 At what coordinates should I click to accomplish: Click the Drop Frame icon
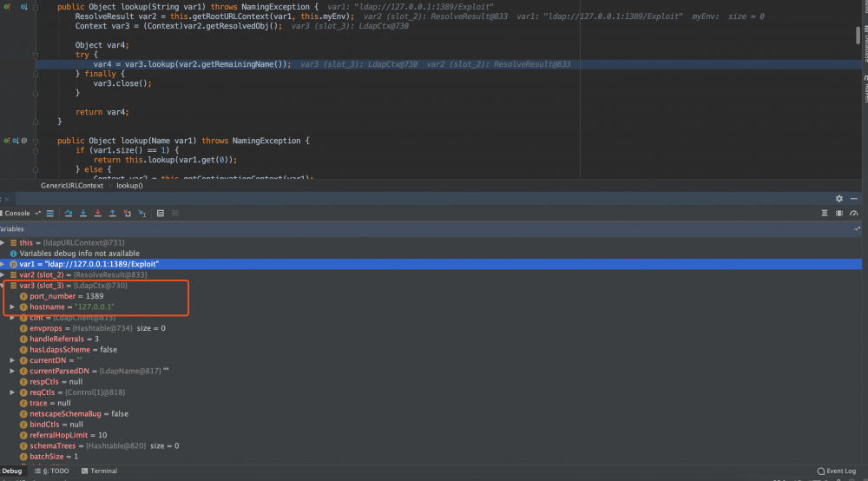click(x=128, y=213)
